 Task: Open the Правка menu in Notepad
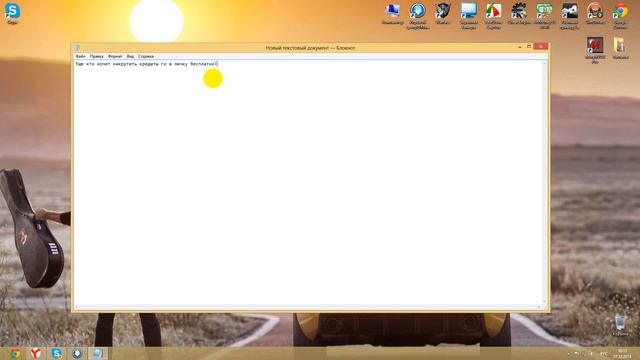click(96, 56)
